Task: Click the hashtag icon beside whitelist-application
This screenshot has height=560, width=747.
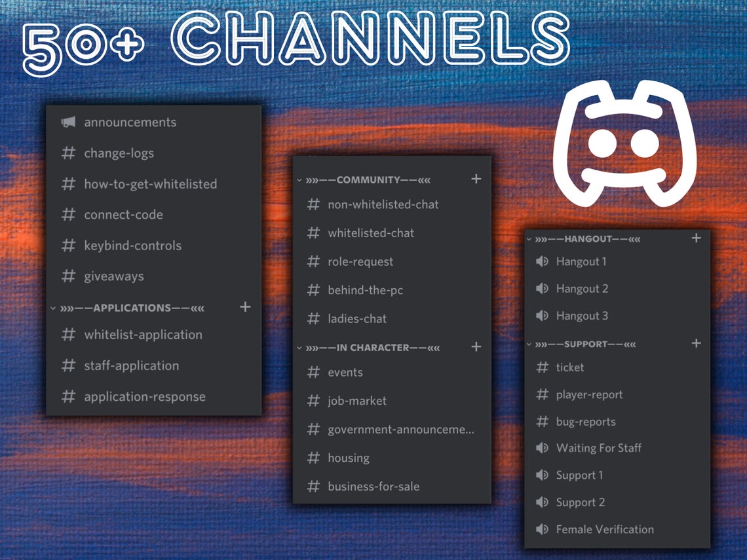Action: (68, 335)
